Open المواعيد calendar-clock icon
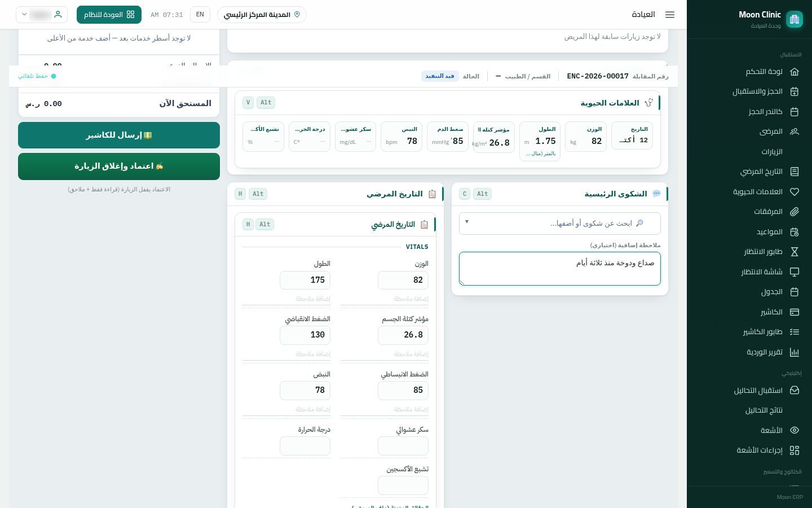Screen dimensions: 812x508 pyautogui.click(x=795, y=232)
